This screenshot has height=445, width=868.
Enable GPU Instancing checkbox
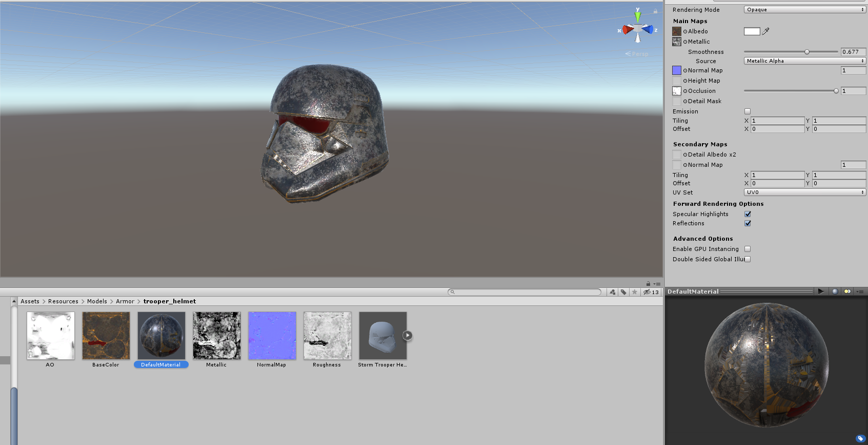[x=748, y=249]
